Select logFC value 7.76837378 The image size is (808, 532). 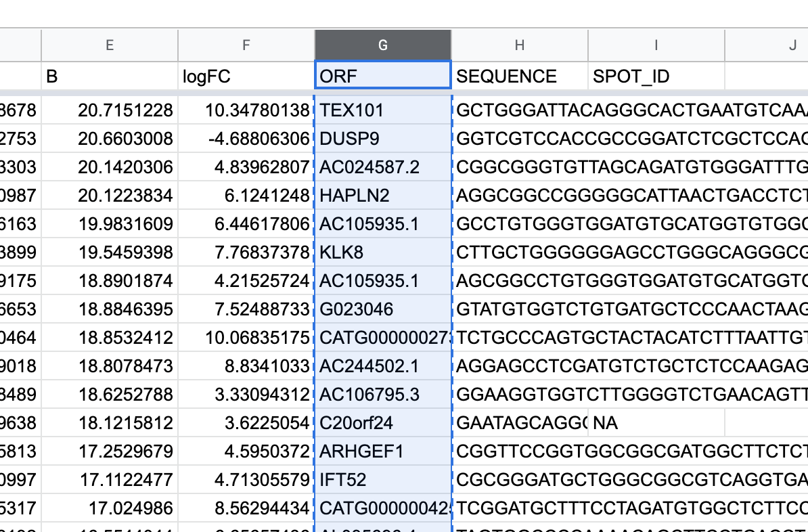tap(246, 252)
